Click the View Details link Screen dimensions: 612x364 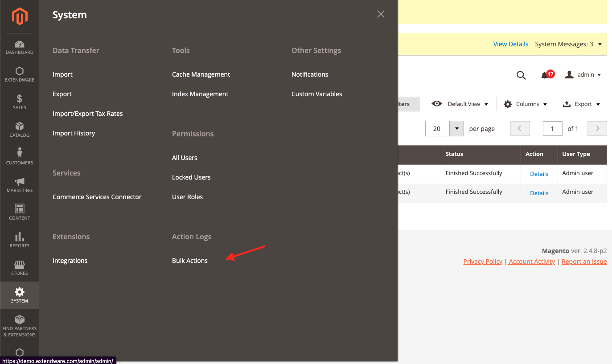510,44
